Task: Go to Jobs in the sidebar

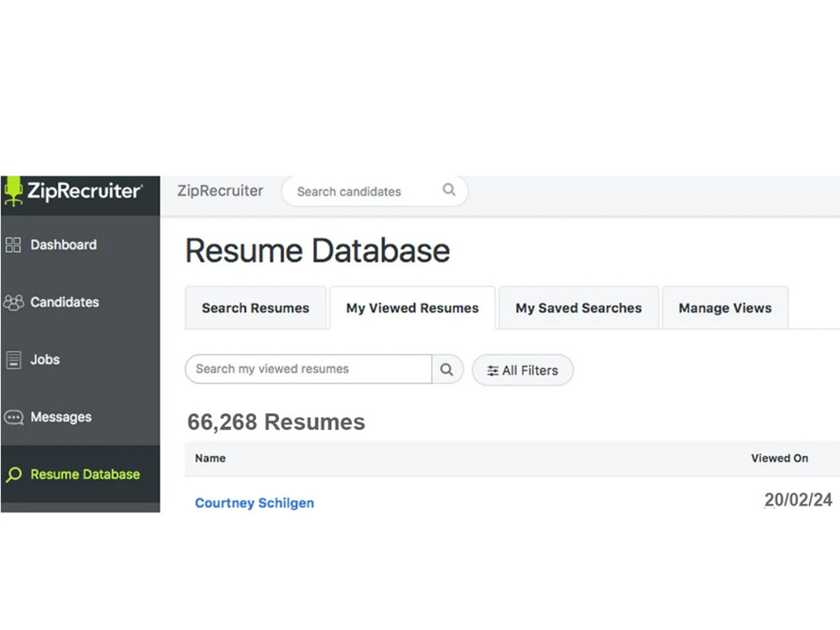Action: point(81,360)
